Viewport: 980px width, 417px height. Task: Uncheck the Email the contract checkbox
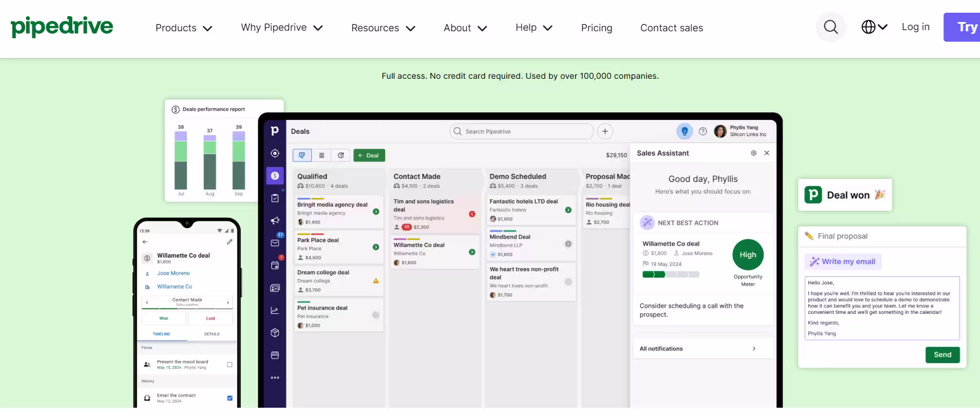click(230, 398)
